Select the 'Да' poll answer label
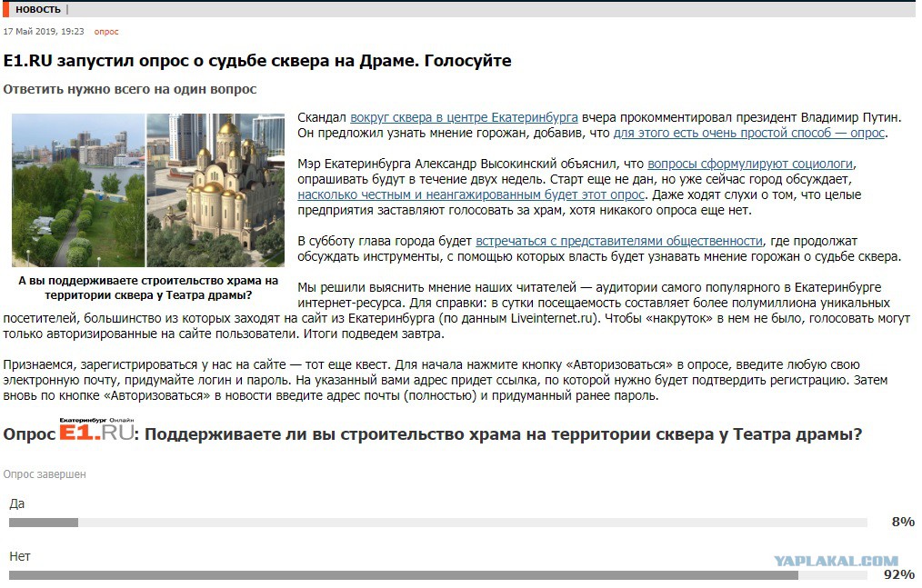 pos(17,503)
